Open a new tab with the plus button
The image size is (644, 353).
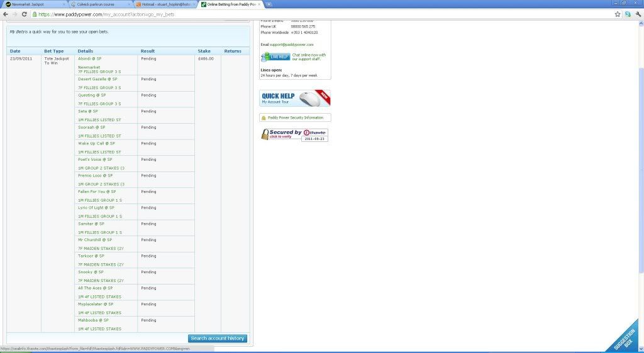click(x=269, y=4)
